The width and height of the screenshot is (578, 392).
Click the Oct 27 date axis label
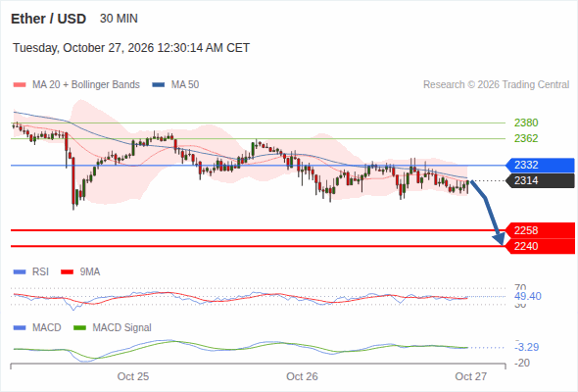click(x=471, y=376)
